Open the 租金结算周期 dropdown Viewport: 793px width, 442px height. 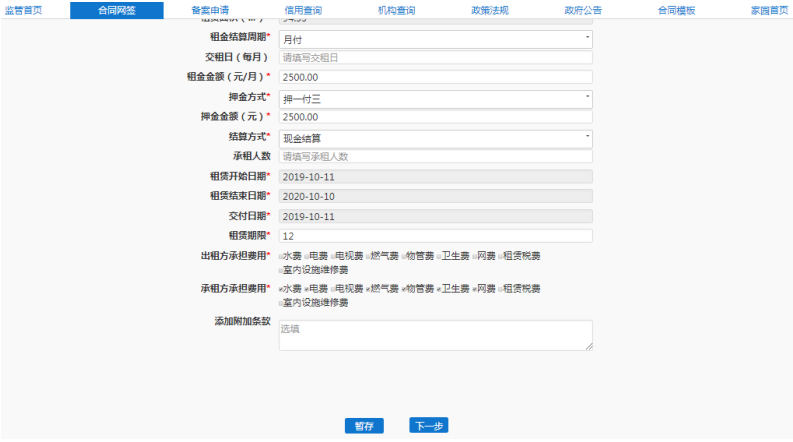click(435, 39)
